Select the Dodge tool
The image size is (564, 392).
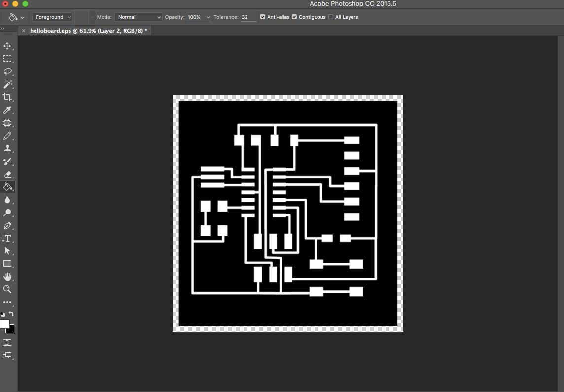7,213
